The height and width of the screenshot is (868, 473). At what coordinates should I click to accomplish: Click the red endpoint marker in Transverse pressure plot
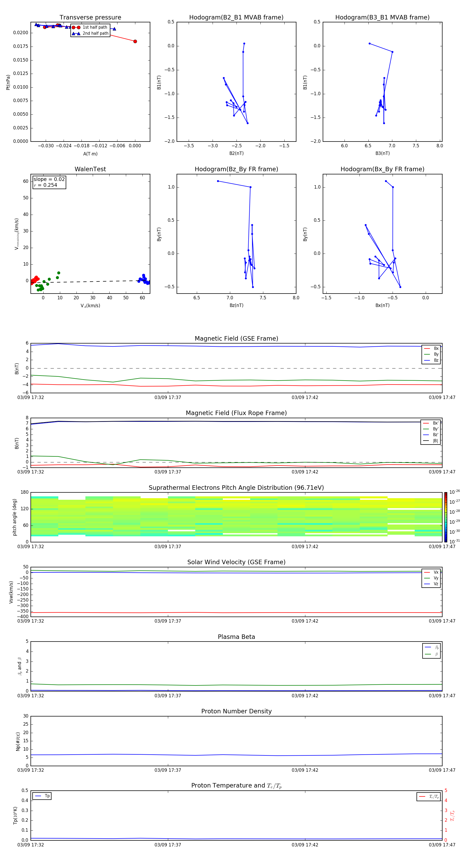point(135,42)
